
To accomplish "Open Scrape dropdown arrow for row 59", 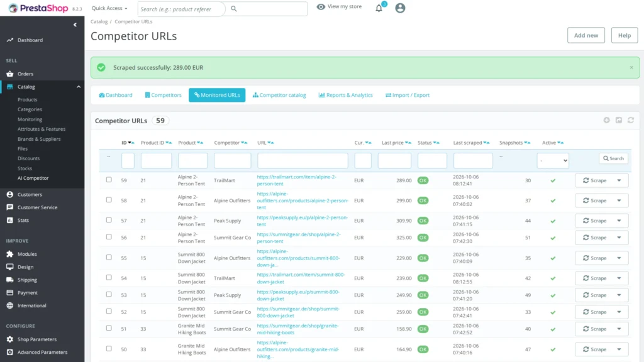I will [619, 180].
